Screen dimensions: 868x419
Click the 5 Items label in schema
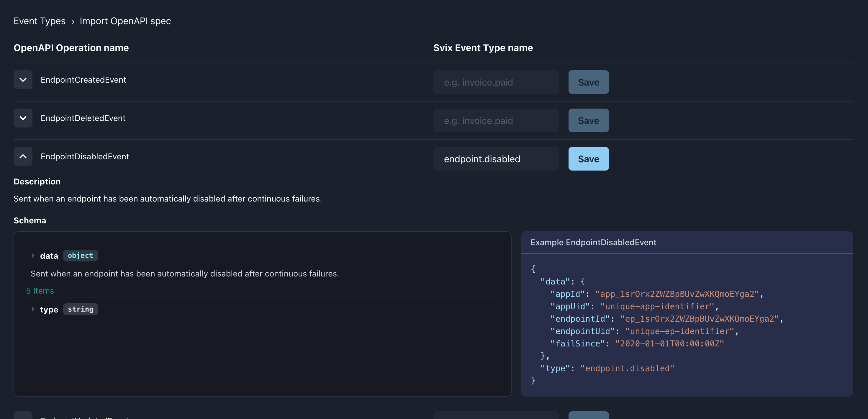click(40, 291)
